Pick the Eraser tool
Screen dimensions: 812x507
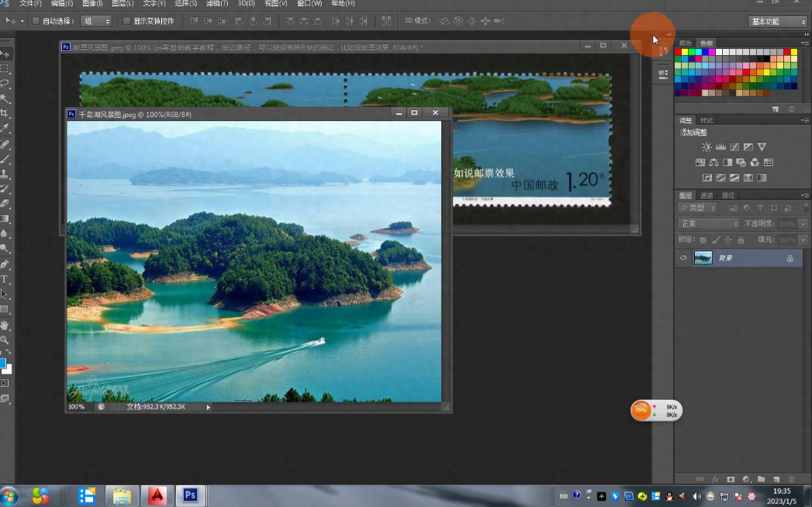pyautogui.click(x=5, y=204)
